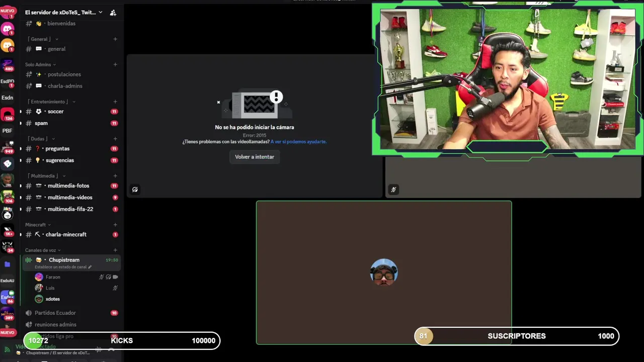Select the avatar participant tile
Screen dimensions: 644x362
click(x=384, y=273)
